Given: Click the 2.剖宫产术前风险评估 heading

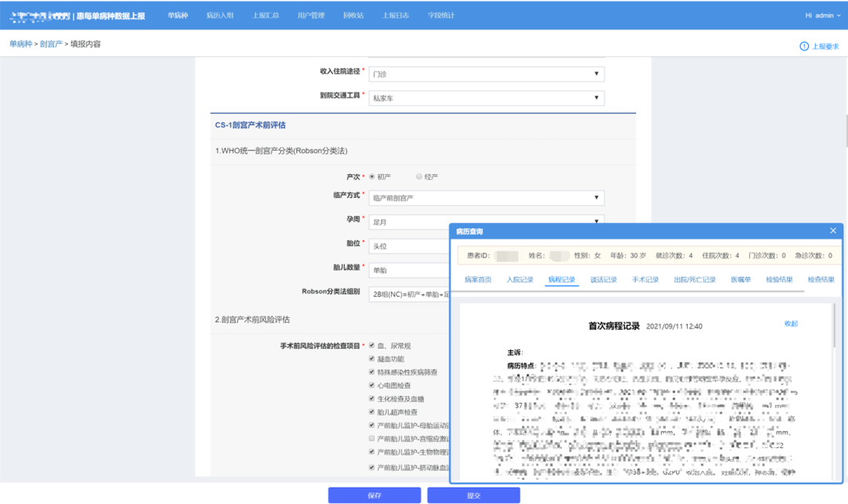Looking at the screenshot, I should [252, 320].
